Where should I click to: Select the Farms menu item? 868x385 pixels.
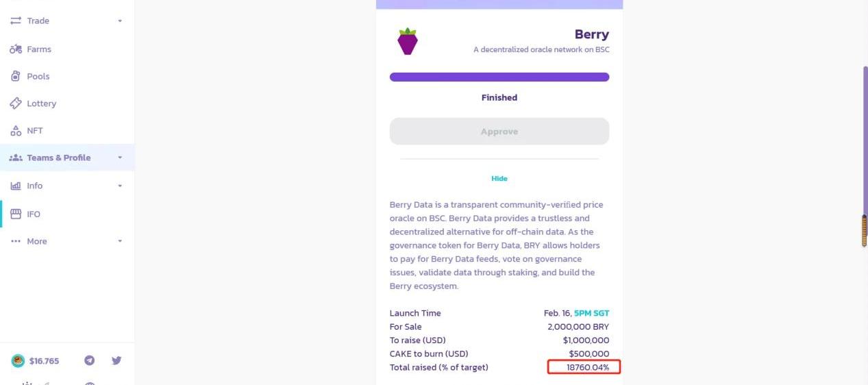coord(39,49)
